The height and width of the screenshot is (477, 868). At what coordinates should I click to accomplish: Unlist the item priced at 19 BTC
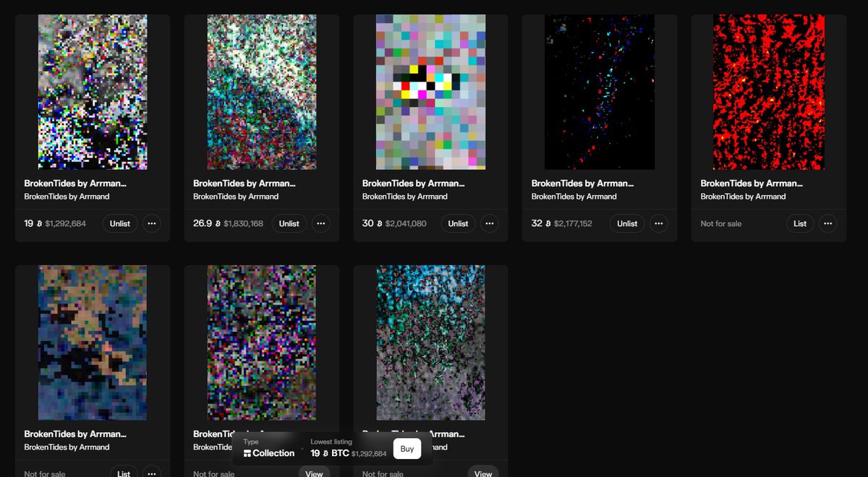[120, 223]
